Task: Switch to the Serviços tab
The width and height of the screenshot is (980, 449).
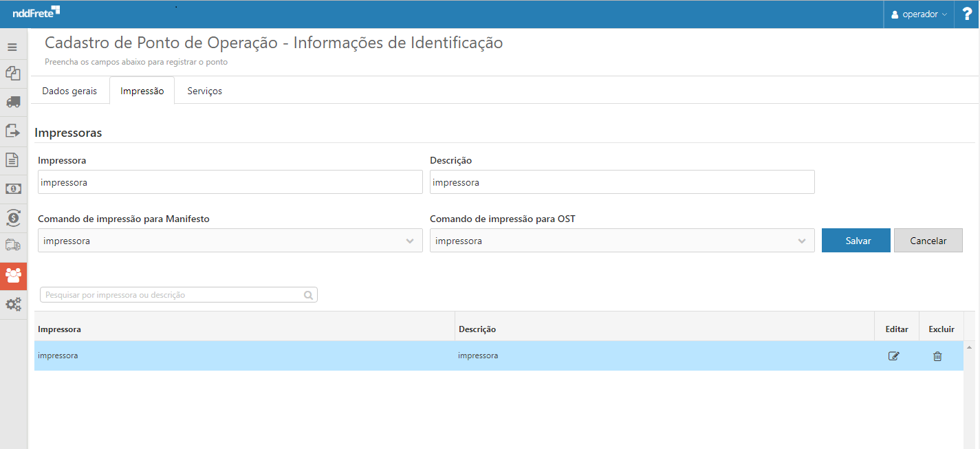Action: [204, 91]
